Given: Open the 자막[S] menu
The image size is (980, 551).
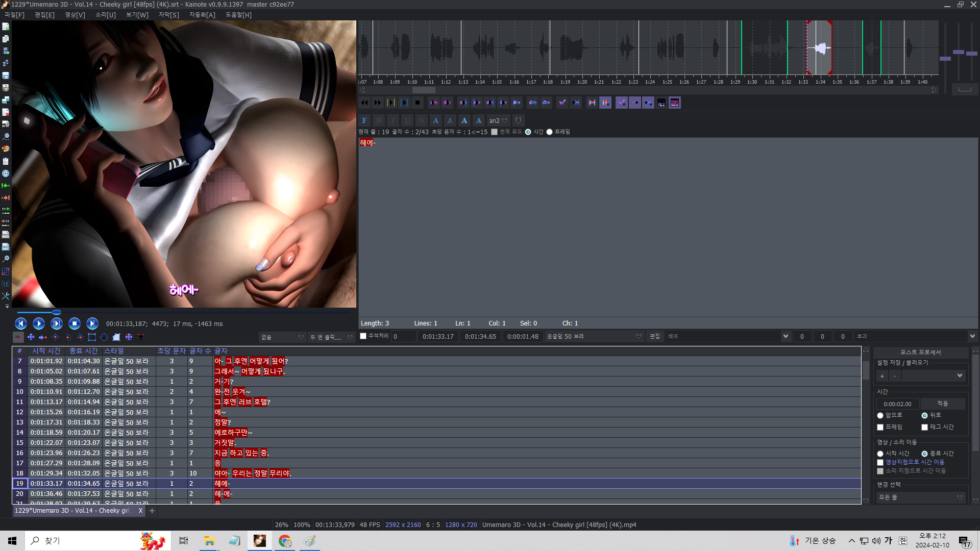Looking at the screenshot, I should (x=169, y=15).
